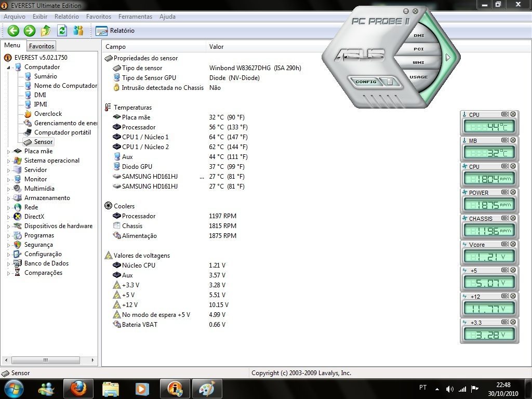532x399 pixels.
Task: Open the Exibir menu
Action: [x=40, y=16]
